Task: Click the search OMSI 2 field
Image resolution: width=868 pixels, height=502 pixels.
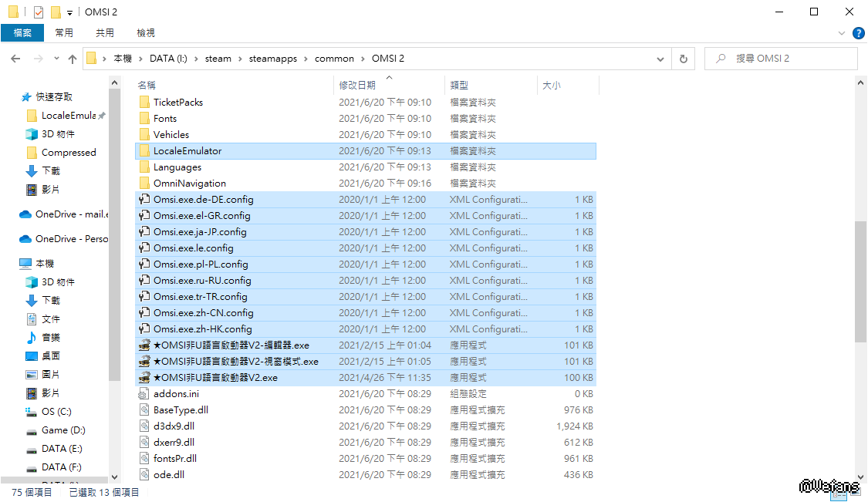Action: point(781,59)
